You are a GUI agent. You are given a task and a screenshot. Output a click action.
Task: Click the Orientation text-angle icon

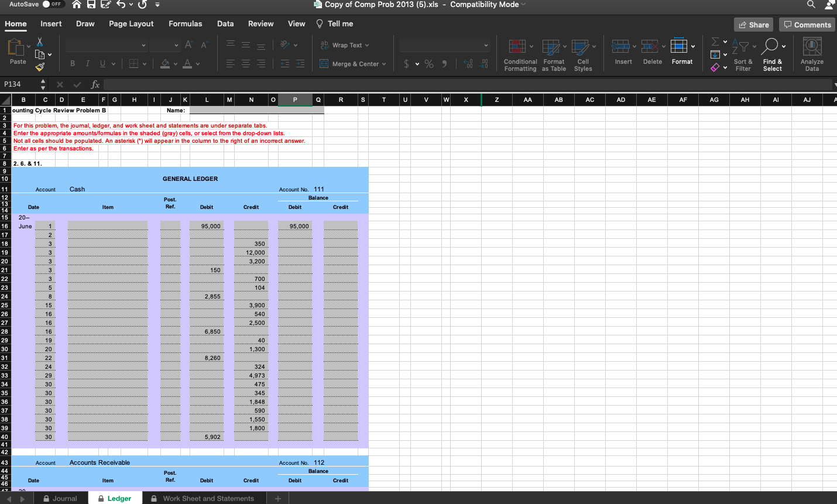tap(286, 45)
